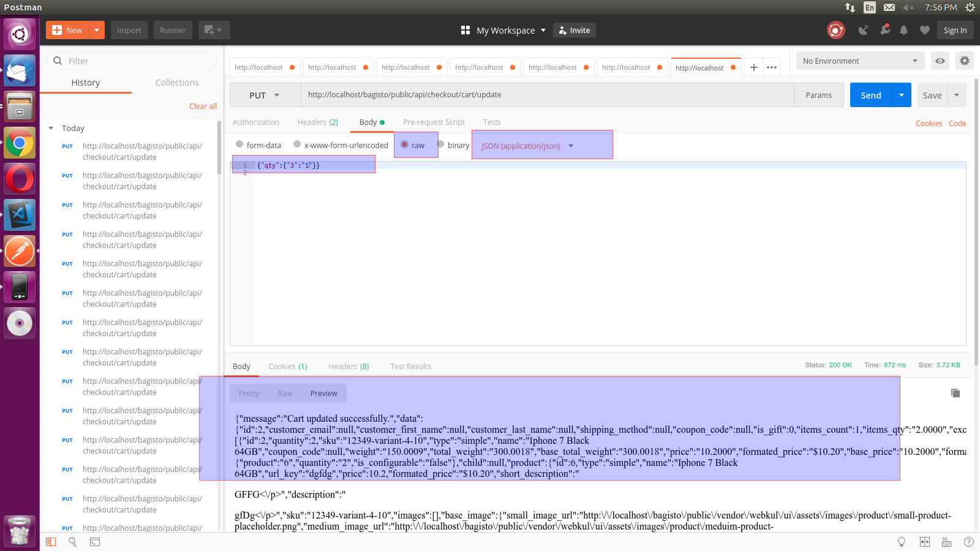Open the wrench settings icon in header
The width and height of the screenshot is (980, 551).
[x=885, y=30]
